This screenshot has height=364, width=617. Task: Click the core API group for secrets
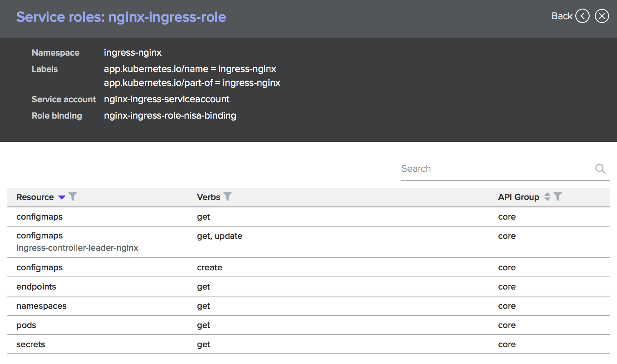point(507,344)
